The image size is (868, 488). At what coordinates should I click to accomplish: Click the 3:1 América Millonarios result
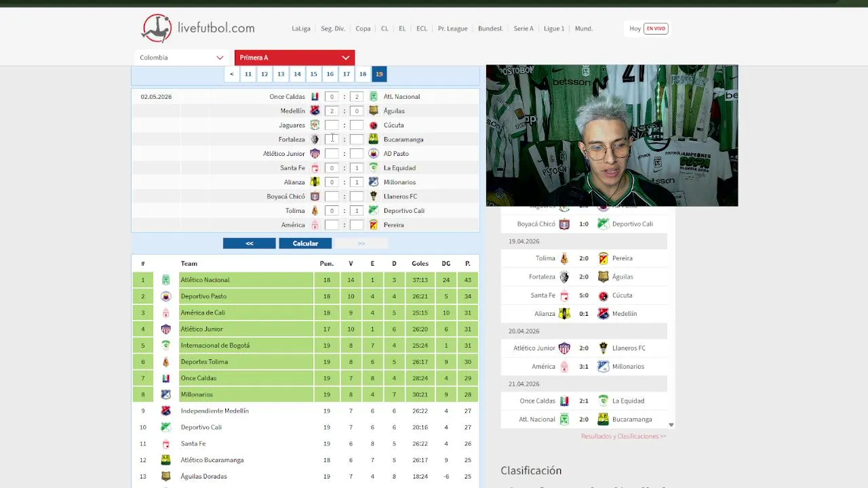pyautogui.click(x=584, y=367)
